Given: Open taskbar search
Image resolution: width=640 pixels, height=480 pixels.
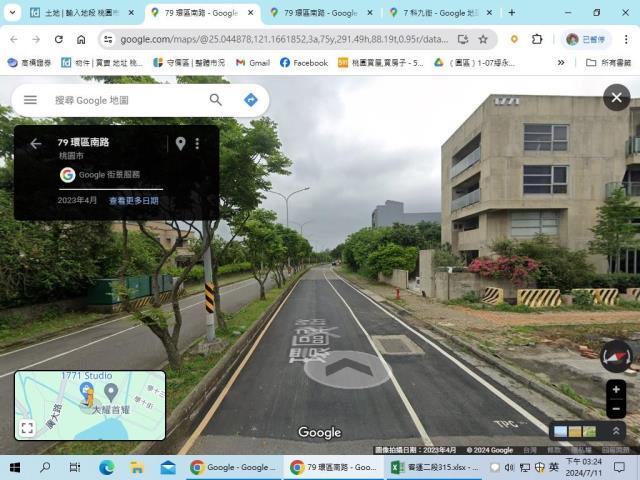Looking at the screenshot, I should point(45,467).
